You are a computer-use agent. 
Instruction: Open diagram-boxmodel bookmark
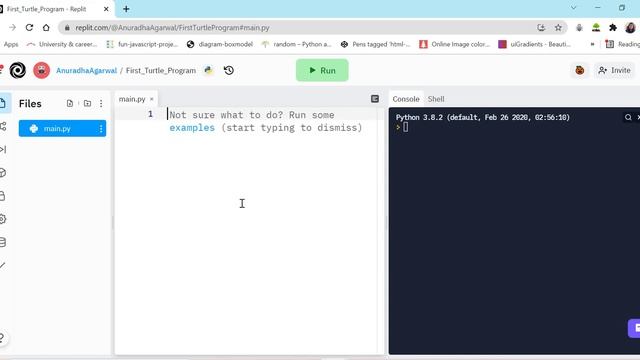[x=220, y=44]
